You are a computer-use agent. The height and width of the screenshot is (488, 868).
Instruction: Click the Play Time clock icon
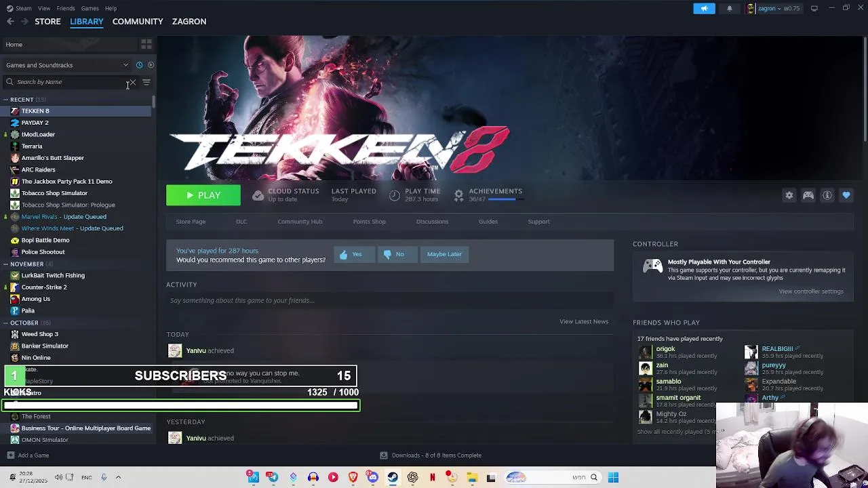tap(395, 195)
